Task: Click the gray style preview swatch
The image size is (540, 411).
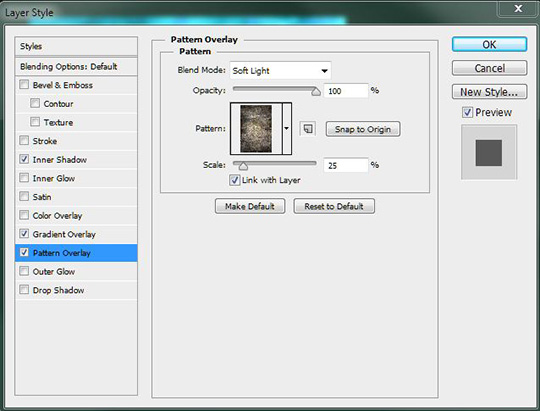Action: click(489, 153)
